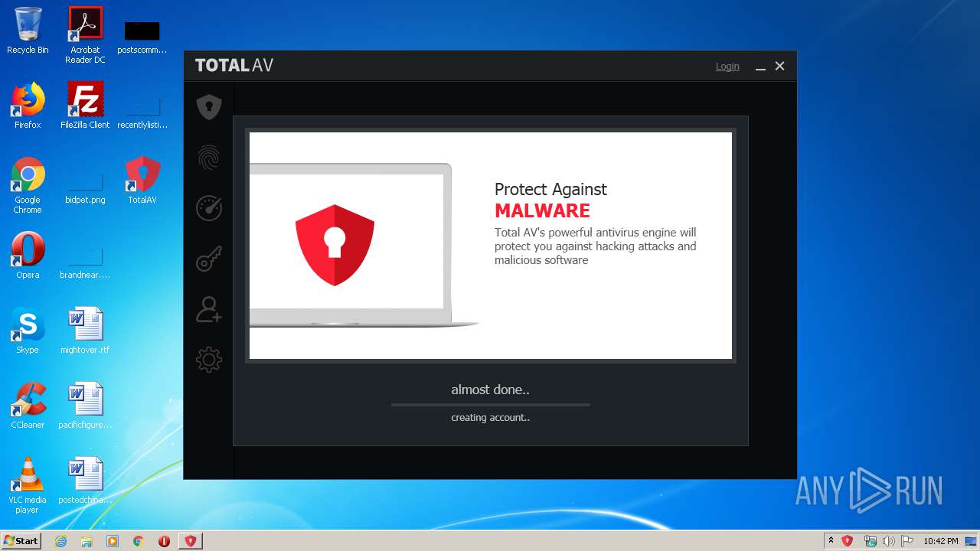This screenshot has width=980, height=551.
Task: Select the 'creating account..' status text
Action: pos(490,418)
